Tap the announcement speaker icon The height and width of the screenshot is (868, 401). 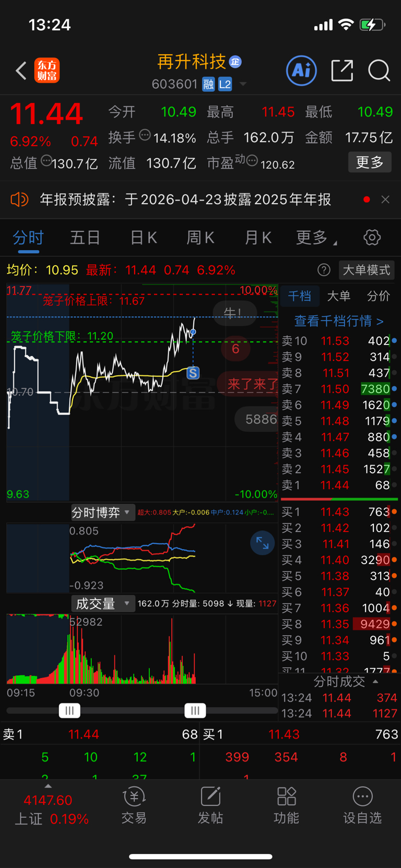pos(19,199)
